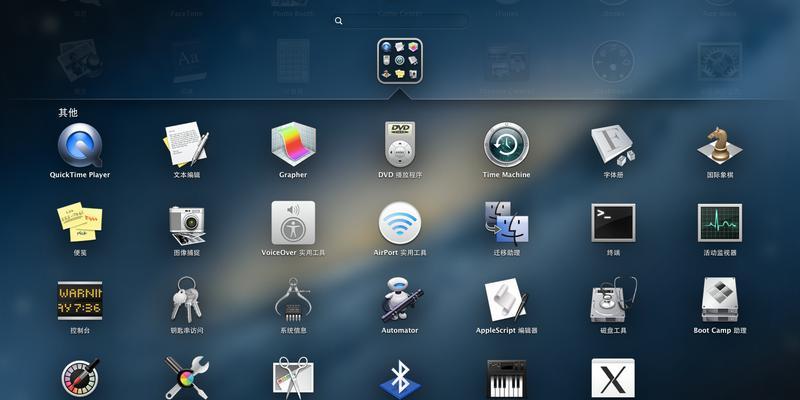Launch the 文本编辑 (TextEdit) app
Screen dimensions: 800x400
[x=187, y=144]
